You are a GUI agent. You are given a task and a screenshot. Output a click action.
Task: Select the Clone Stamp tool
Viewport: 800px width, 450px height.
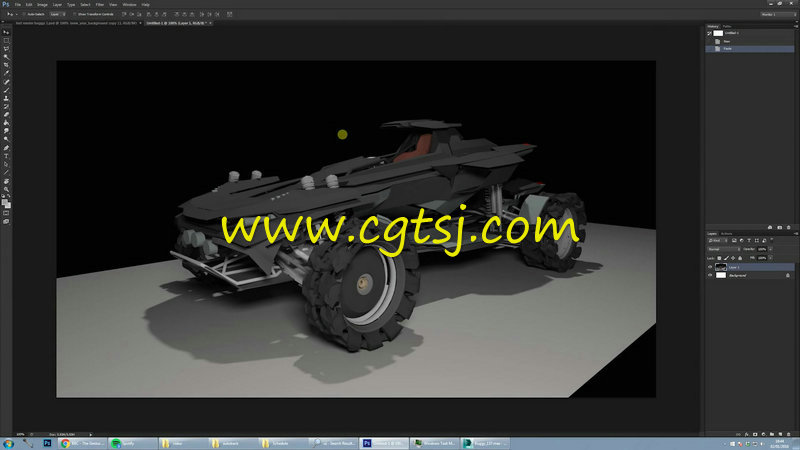tap(6, 98)
